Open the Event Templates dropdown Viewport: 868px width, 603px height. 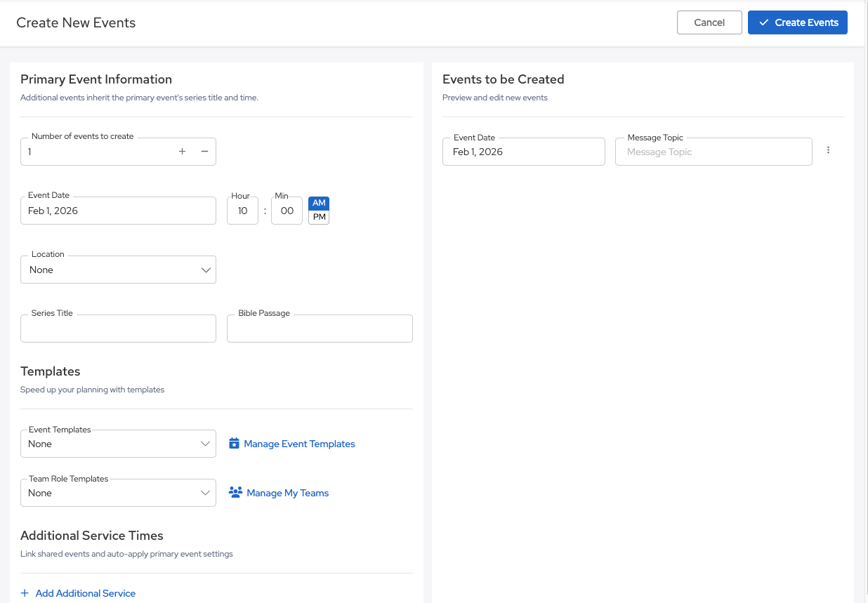point(118,444)
